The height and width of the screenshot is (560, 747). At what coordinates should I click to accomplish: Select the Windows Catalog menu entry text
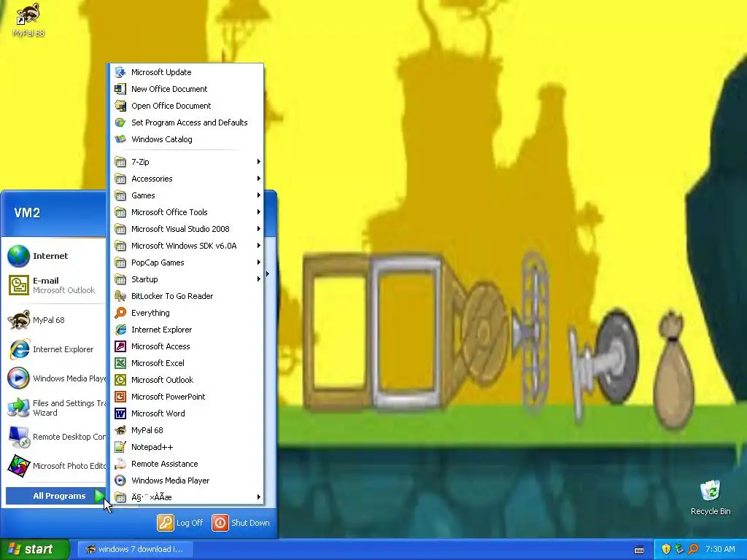162,139
